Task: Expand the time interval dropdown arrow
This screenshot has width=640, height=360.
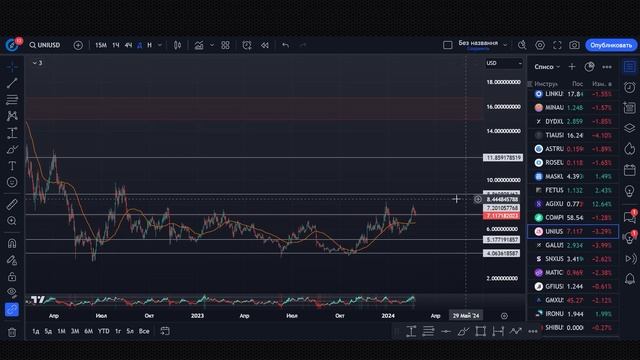Action: point(160,45)
